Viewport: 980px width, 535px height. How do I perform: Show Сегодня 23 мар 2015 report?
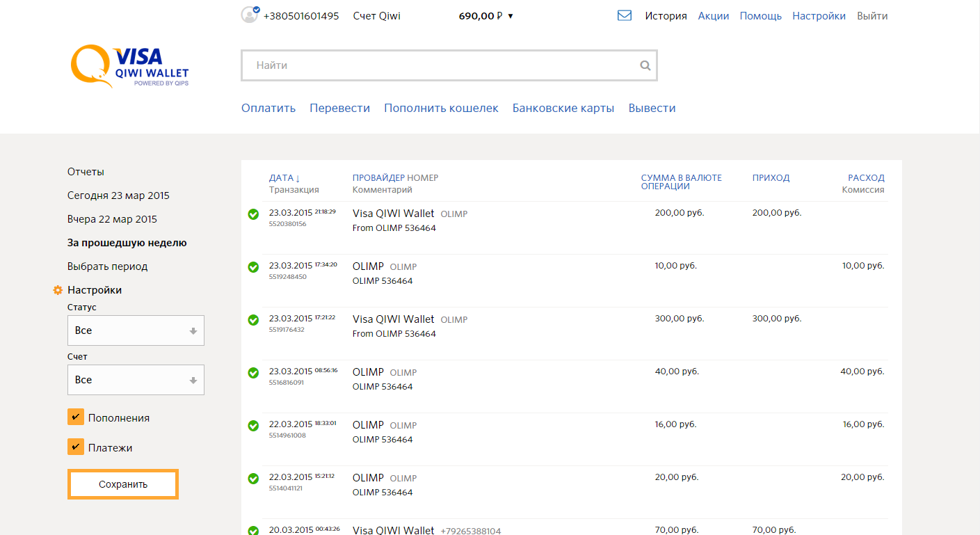(118, 195)
